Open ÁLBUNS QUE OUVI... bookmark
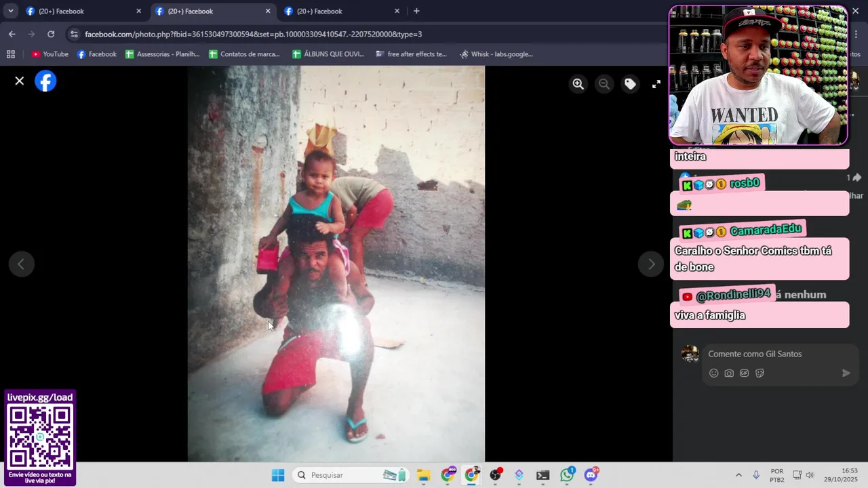 point(328,54)
